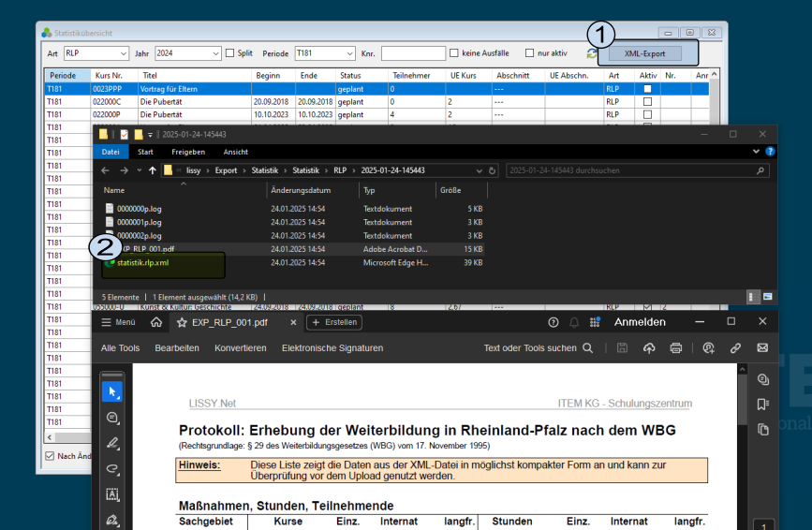
Task: Open Freigeben tab in Explorer ribbon
Action: (188, 152)
